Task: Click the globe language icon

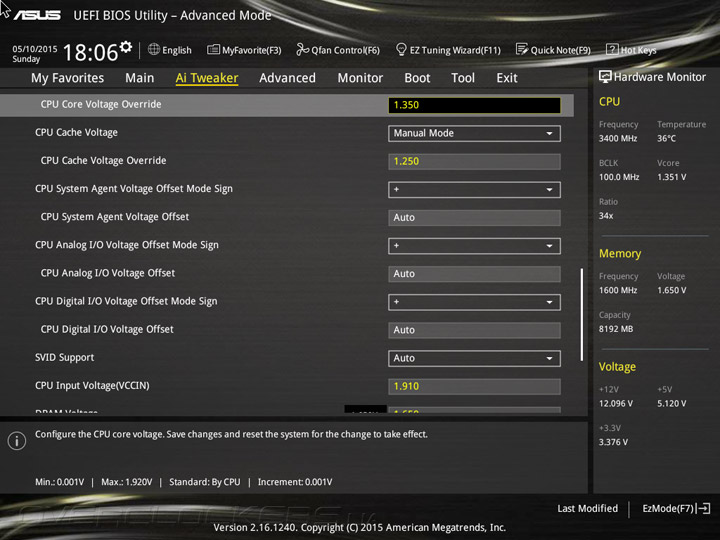Action: point(154,50)
